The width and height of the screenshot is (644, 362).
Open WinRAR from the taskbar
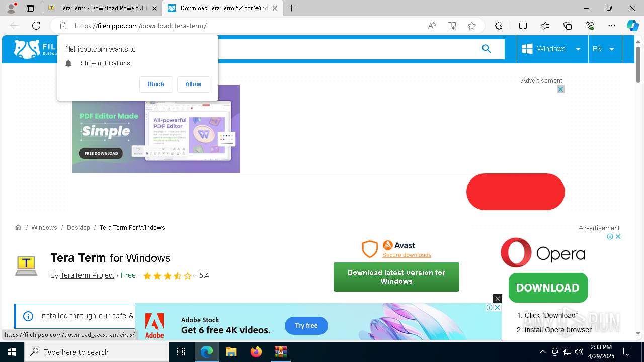point(280,352)
